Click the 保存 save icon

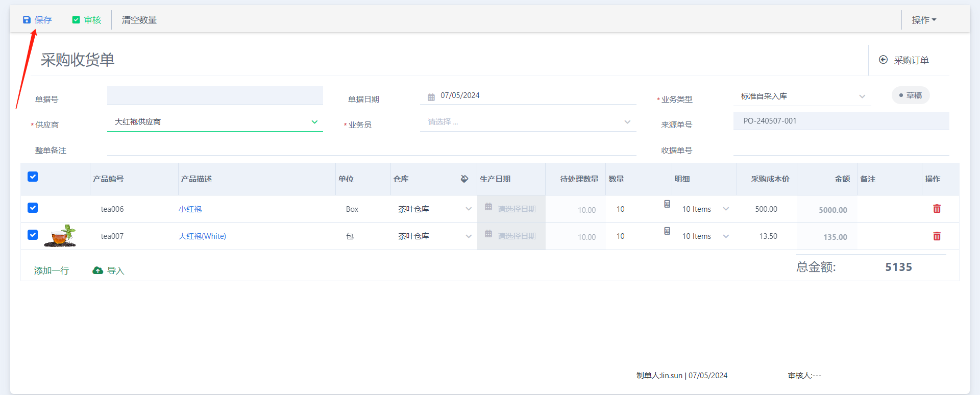pos(27,20)
